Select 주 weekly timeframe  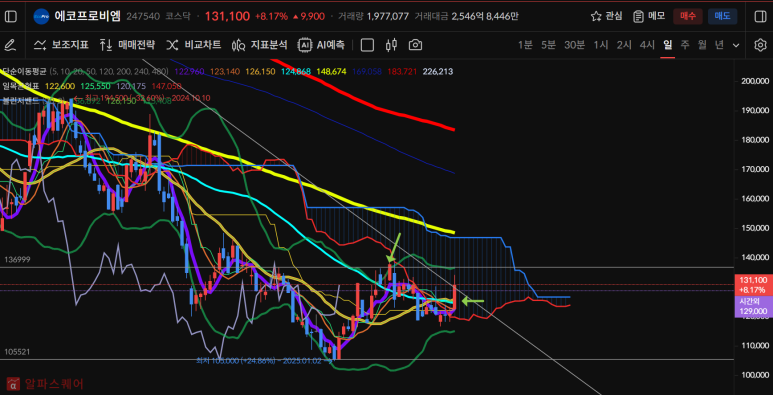click(x=685, y=45)
